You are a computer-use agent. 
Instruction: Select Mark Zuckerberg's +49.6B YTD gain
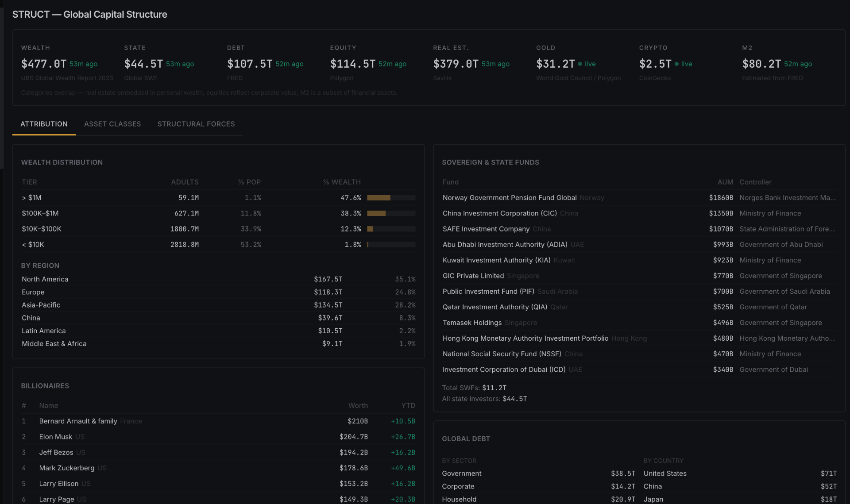point(403,468)
